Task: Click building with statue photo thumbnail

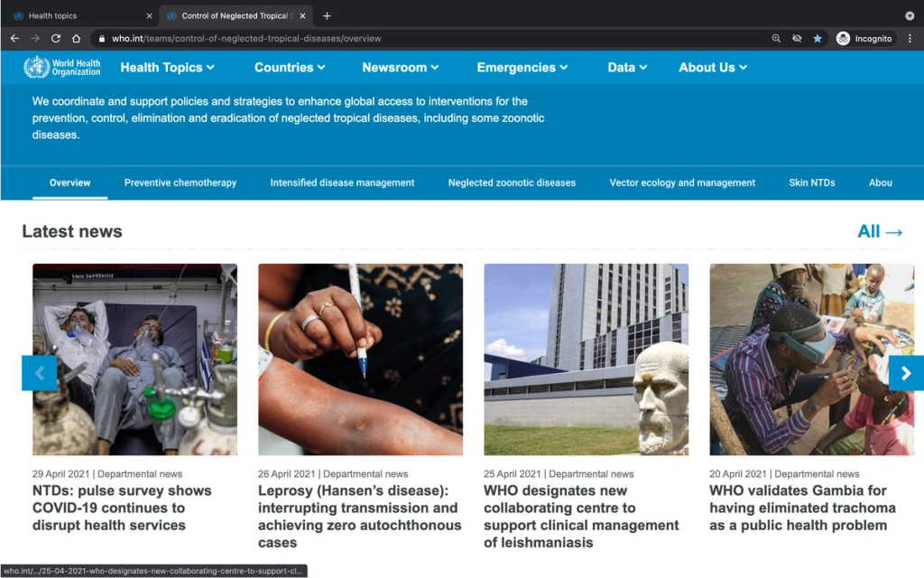Action: [587, 359]
